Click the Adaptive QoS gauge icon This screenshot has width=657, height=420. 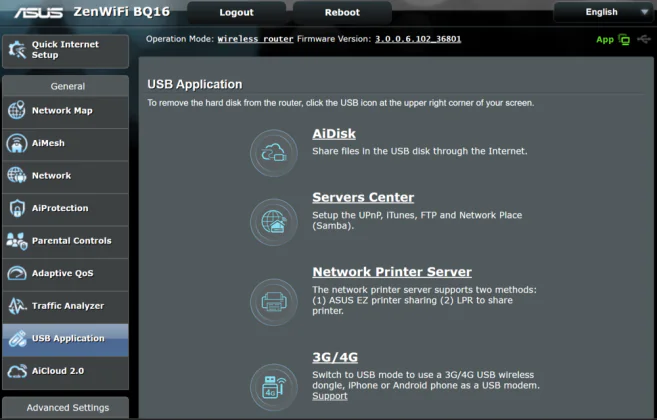pyautogui.click(x=17, y=273)
